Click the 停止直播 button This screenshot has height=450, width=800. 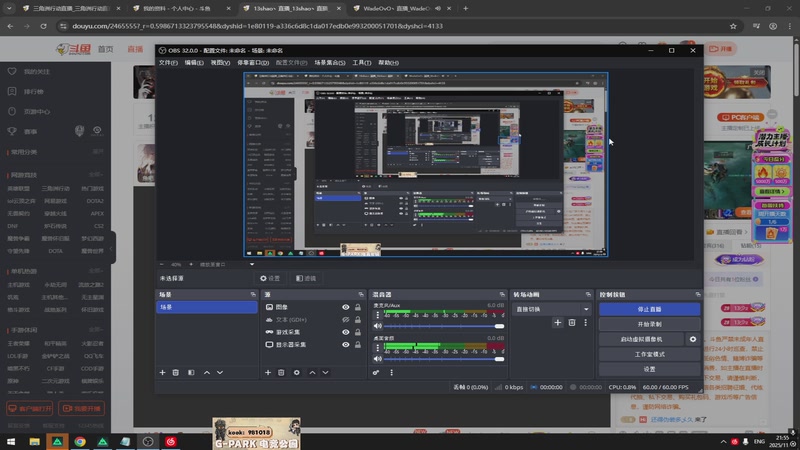coord(649,309)
